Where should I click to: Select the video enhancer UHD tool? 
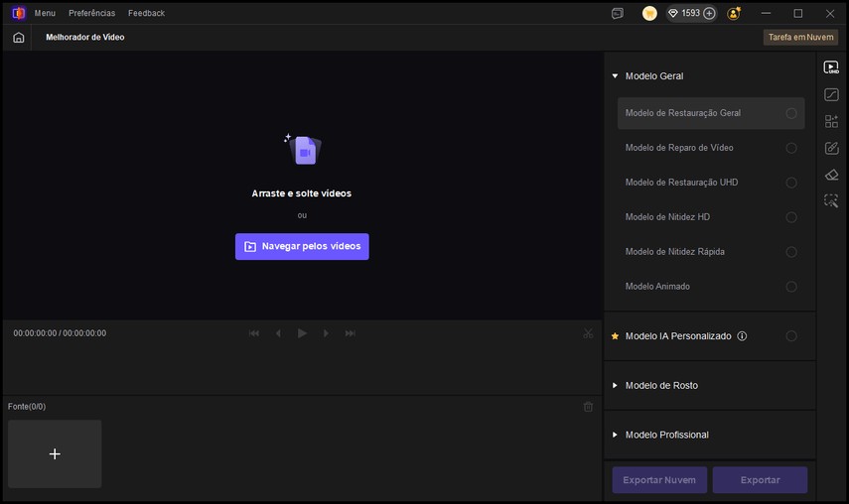(x=831, y=67)
